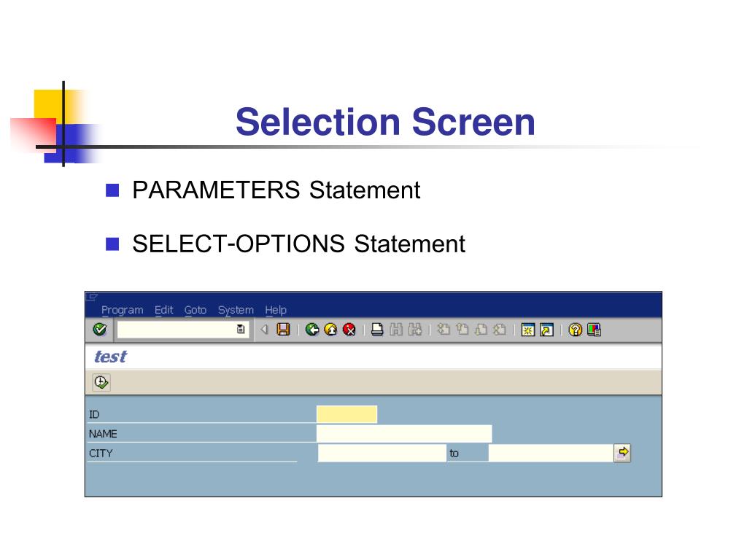This screenshot has height=560, width=747.
Task: Click the Customize local layout monitor icon
Action: coord(594,330)
